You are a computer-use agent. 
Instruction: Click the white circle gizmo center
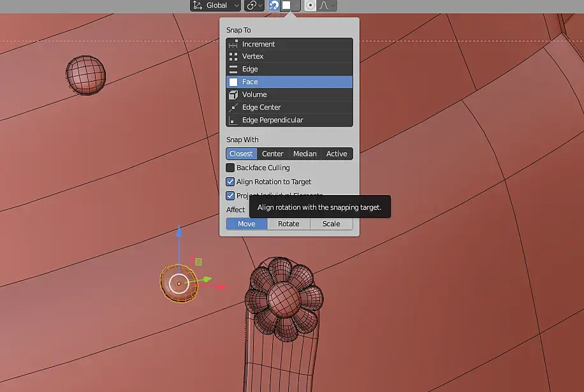point(179,284)
